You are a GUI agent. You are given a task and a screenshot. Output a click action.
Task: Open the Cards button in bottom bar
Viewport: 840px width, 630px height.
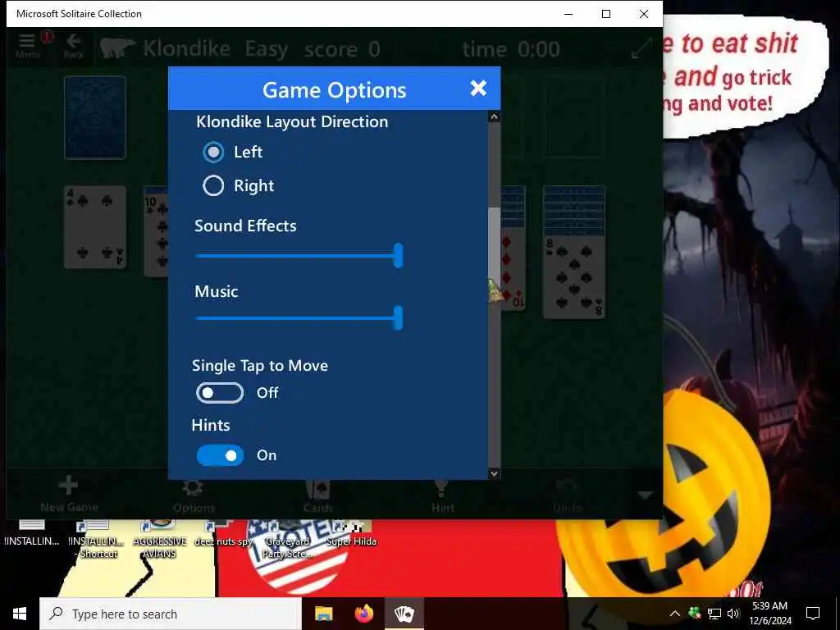click(x=317, y=495)
